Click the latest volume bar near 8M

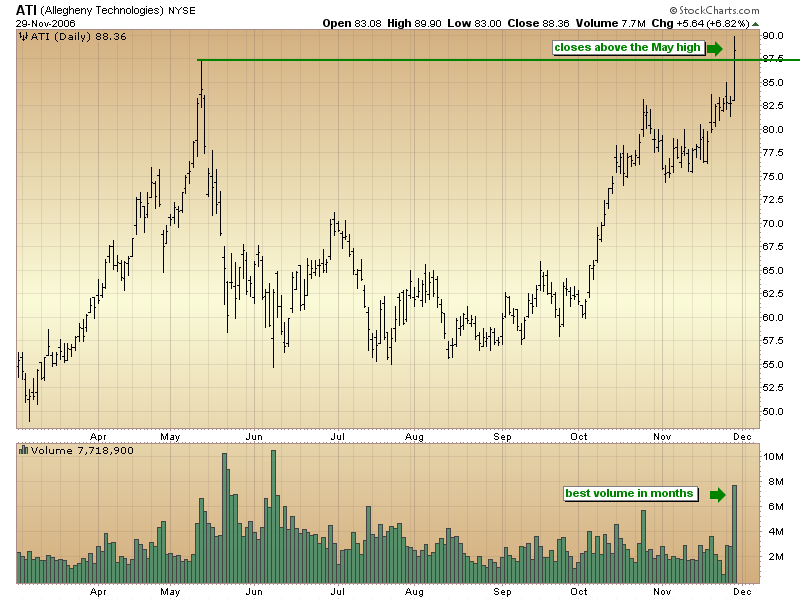(x=735, y=534)
